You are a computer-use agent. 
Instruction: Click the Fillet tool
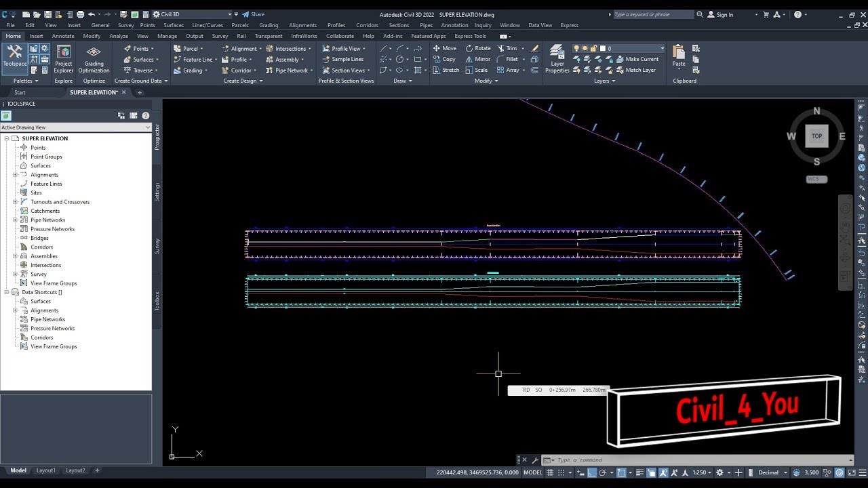[x=508, y=59]
